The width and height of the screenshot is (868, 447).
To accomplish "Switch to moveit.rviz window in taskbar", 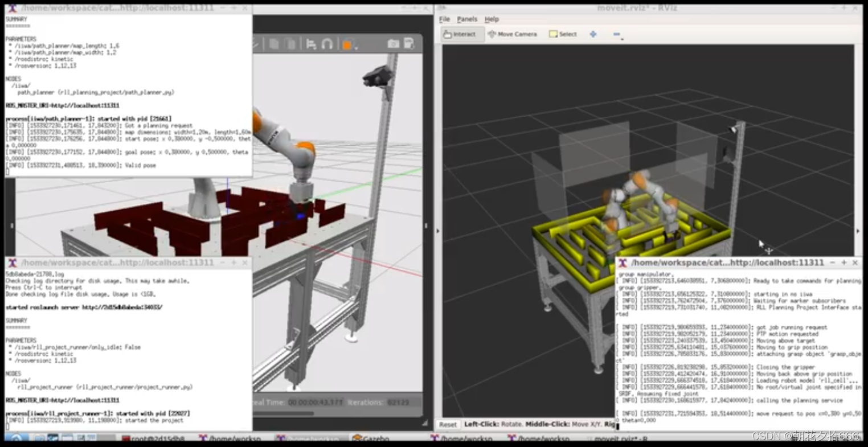I will 617,438.
